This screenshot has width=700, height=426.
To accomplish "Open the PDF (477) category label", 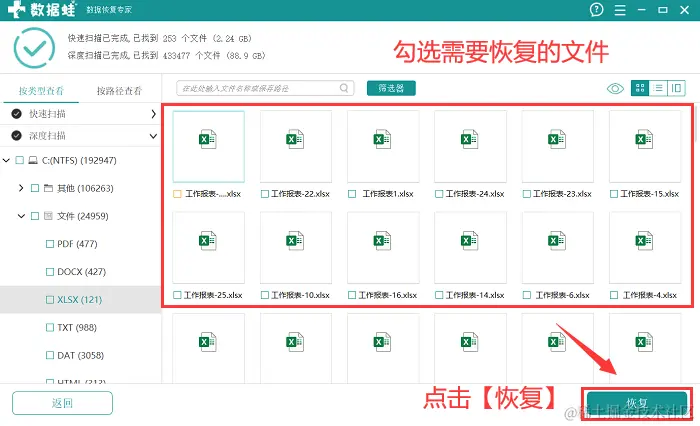I will [x=77, y=244].
